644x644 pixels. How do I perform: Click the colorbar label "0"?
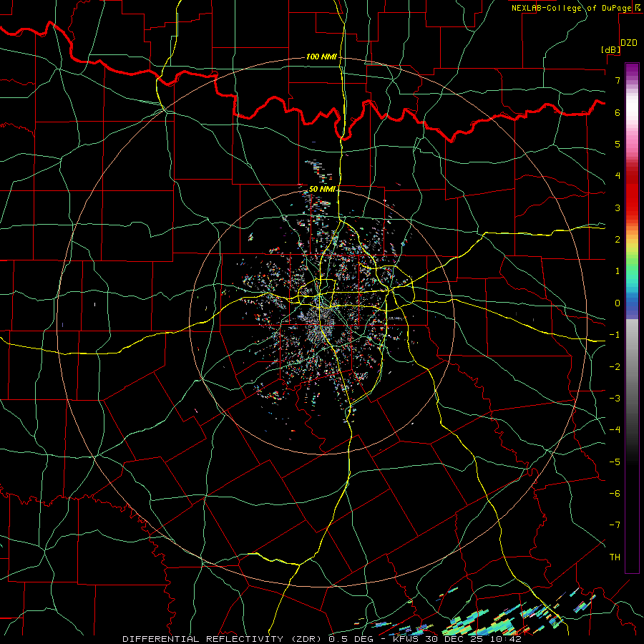618,303
